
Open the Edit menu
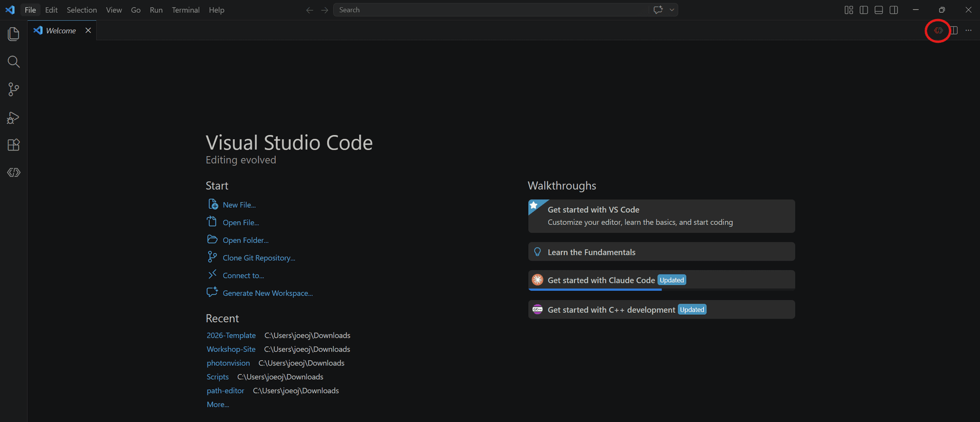pos(51,10)
